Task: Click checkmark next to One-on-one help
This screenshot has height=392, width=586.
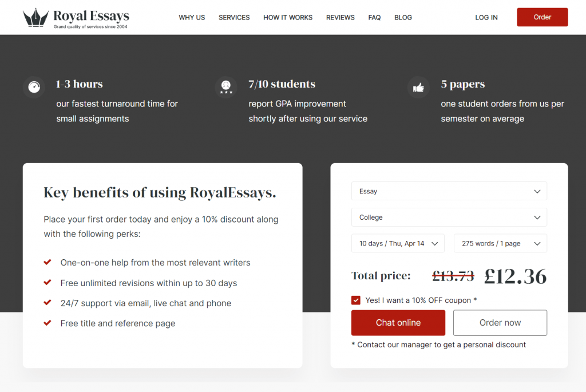Action: [x=47, y=262]
